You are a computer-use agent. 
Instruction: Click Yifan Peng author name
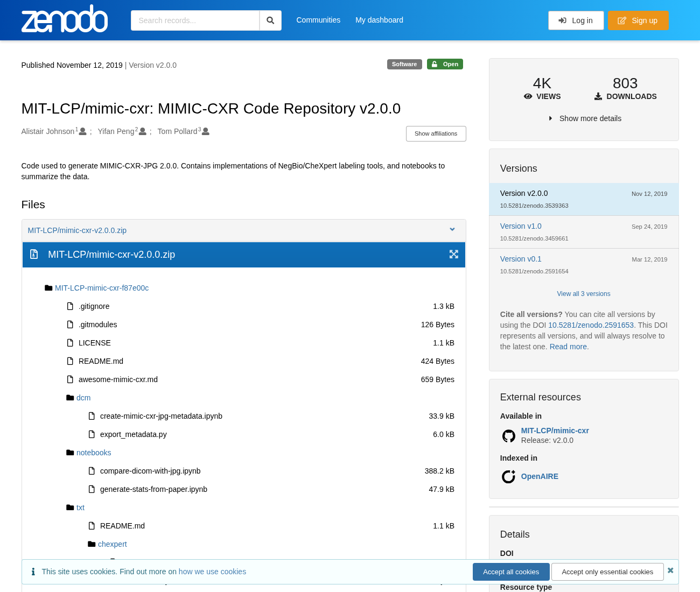[116, 131]
